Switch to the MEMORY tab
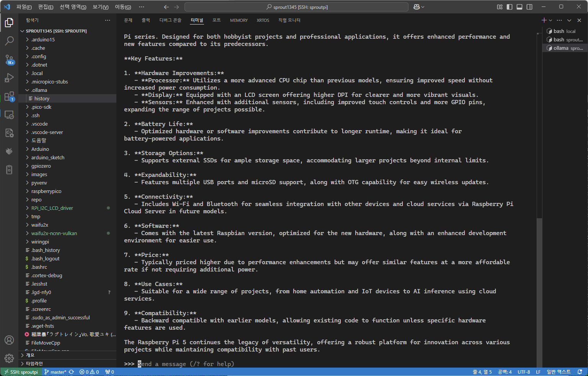588x376 pixels. point(239,20)
